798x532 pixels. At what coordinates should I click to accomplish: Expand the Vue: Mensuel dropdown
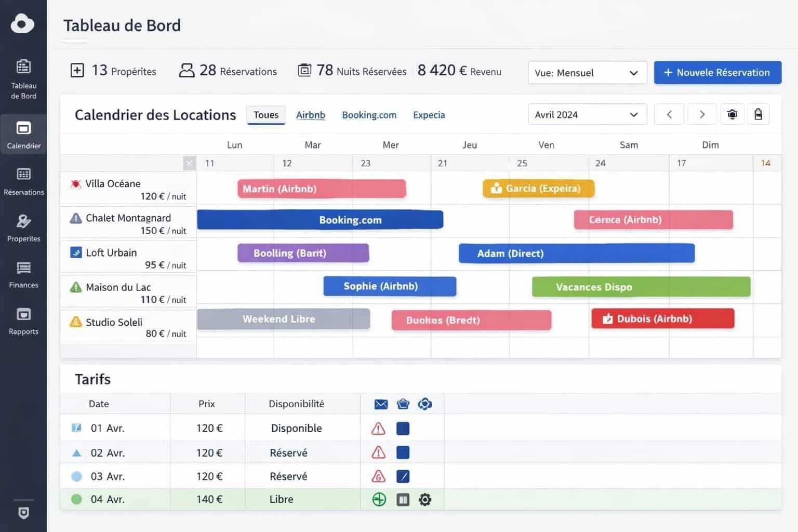point(587,73)
